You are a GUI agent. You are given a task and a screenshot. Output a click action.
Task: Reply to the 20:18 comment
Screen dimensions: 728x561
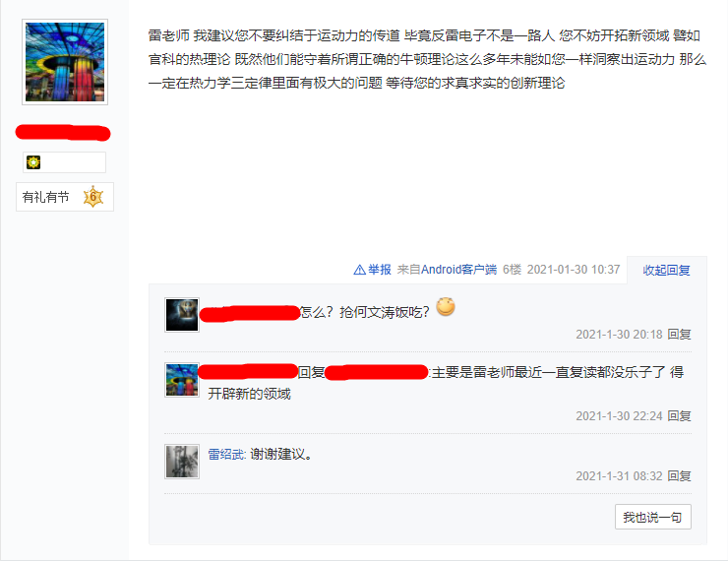(x=679, y=335)
